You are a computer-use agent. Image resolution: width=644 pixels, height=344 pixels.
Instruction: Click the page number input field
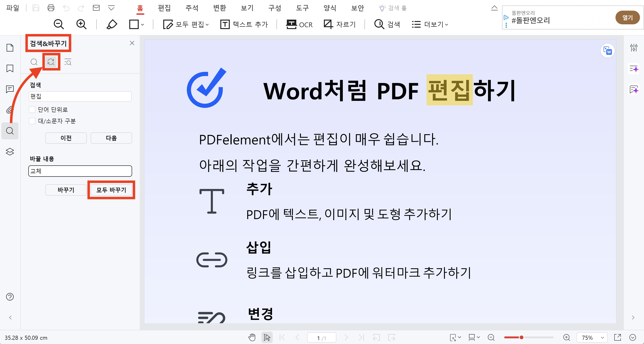[322, 337]
